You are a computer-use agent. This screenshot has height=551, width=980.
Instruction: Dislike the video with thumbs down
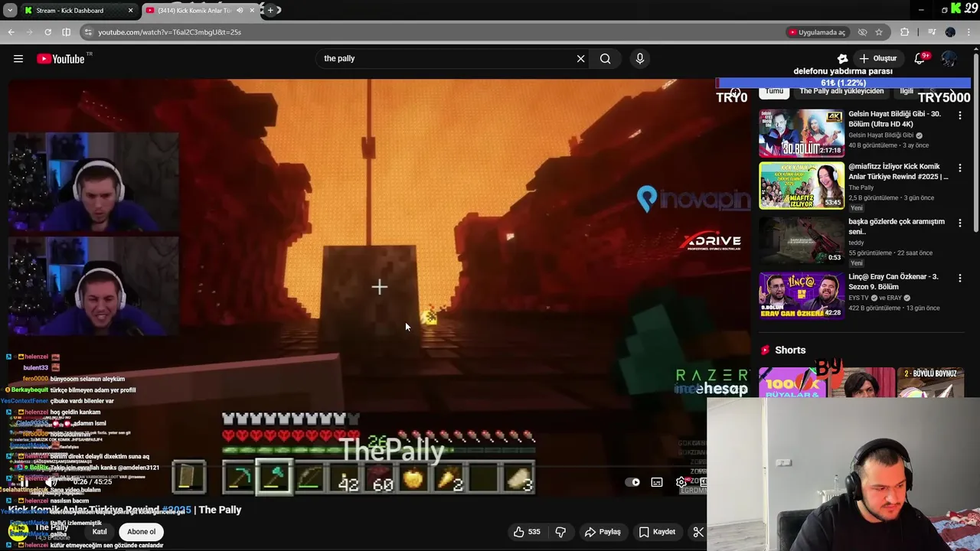[x=560, y=532]
